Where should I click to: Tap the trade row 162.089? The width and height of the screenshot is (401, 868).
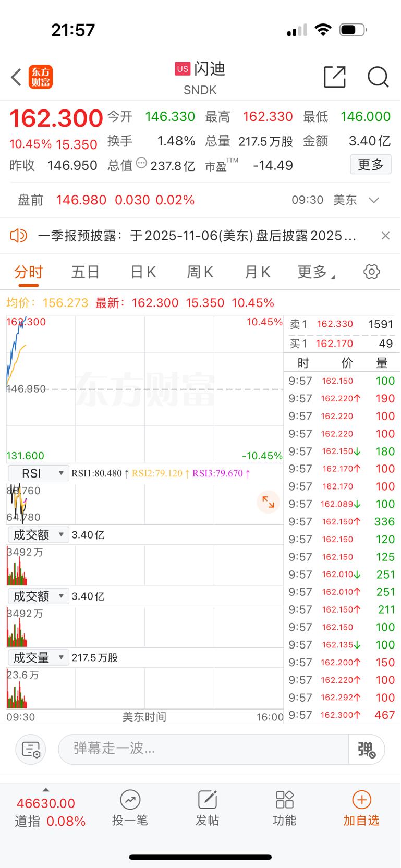342,504
